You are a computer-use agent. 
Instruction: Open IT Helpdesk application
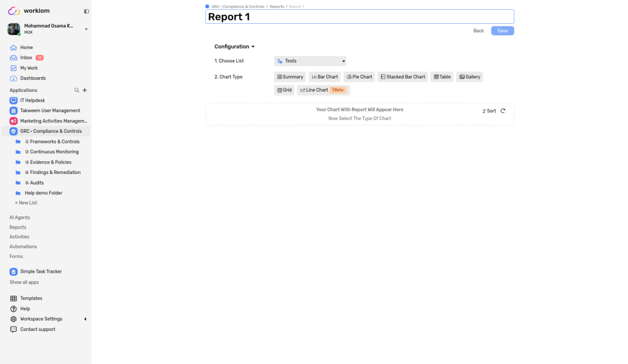pos(33,100)
